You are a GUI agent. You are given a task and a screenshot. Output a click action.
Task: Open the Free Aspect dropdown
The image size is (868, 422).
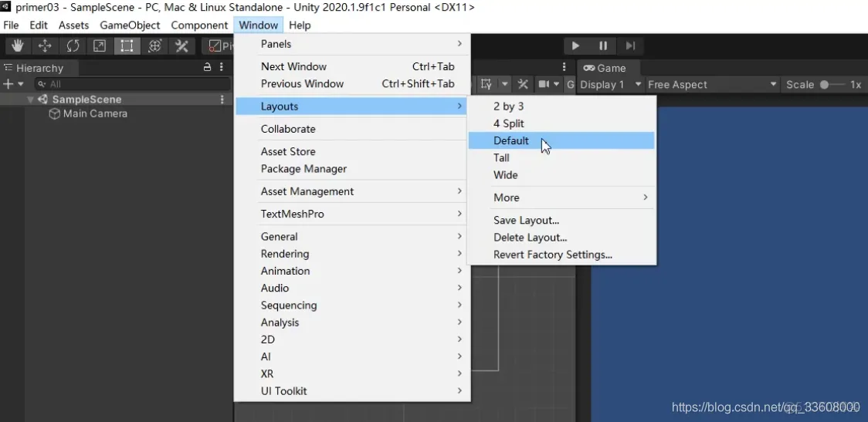tap(713, 85)
